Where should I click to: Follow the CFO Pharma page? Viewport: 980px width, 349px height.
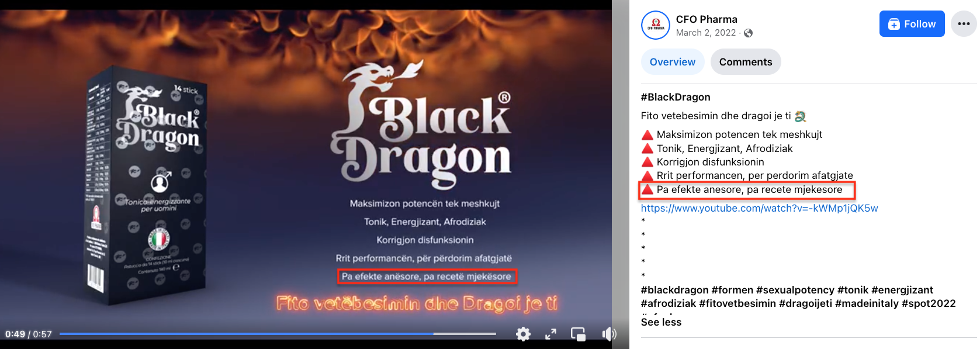click(x=912, y=24)
